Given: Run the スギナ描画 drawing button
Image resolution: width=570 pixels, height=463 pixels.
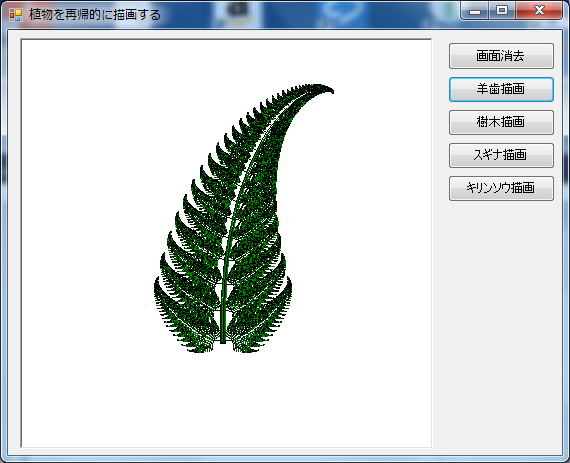Looking at the screenshot, I should click(x=501, y=155).
